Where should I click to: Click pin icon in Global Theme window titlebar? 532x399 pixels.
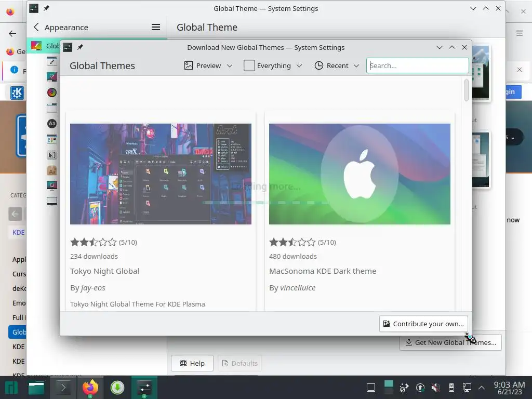46,8
